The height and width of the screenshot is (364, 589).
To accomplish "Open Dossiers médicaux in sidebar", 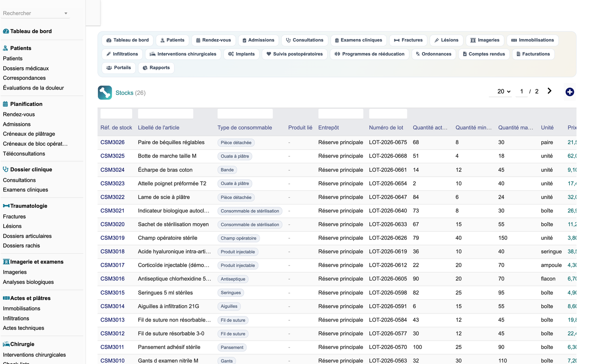I will pyautogui.click(x=26, y=68).
